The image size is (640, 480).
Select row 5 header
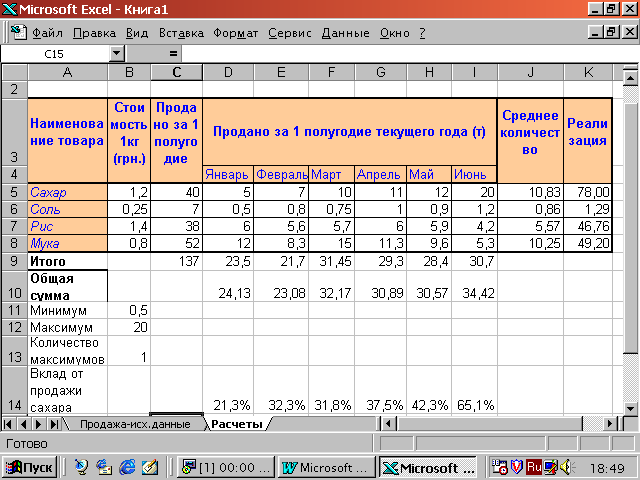[14, 192]
